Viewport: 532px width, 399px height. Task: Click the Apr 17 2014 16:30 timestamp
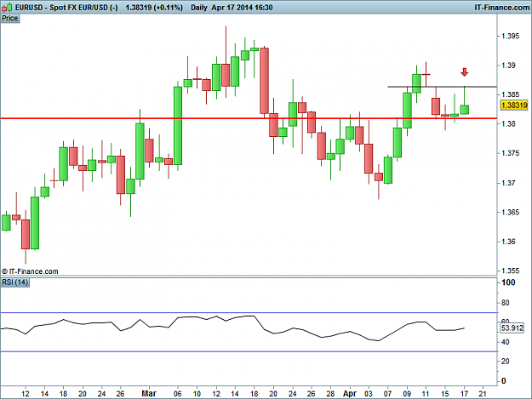242,8
